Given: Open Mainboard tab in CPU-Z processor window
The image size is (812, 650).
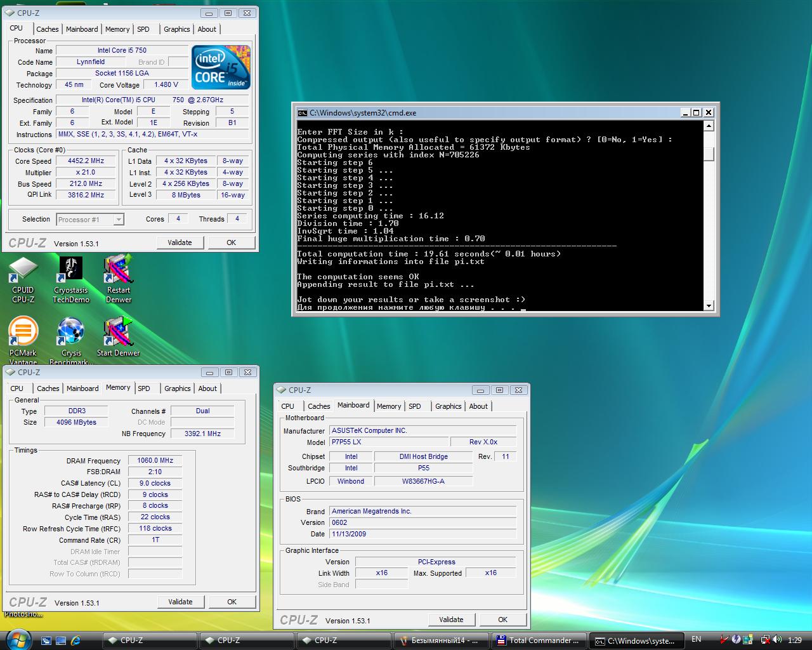Looking at the screenshot, I should pyautogui.click(x=82, y=29).
